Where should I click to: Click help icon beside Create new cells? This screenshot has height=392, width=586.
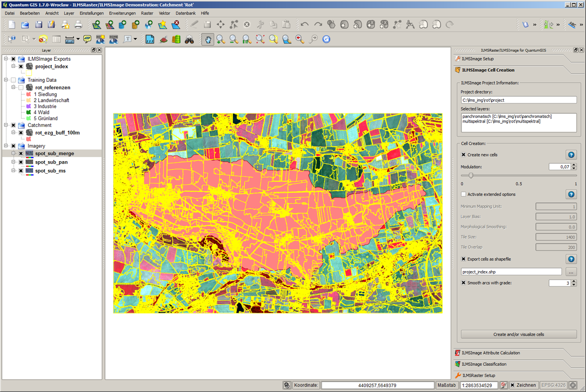pos(571,155)
